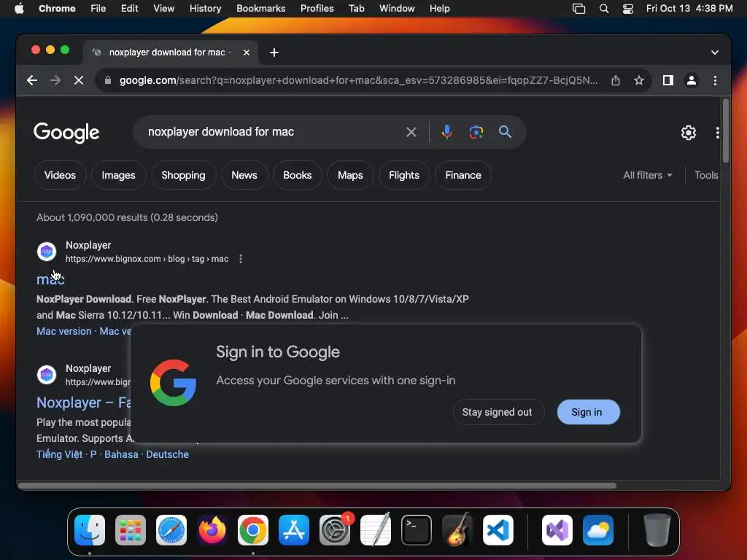Switch to Shopping results
Screen dimensions: 747x560
(183, 175)
